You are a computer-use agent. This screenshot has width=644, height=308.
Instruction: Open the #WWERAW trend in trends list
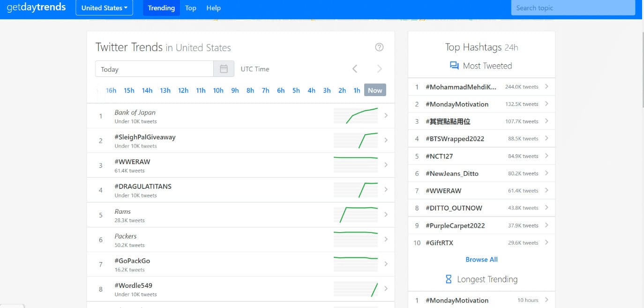click(x=132, y=162)
